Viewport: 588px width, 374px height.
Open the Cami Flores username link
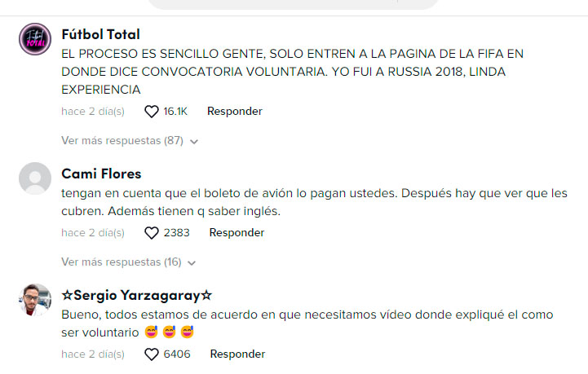[x=101, y=174]
